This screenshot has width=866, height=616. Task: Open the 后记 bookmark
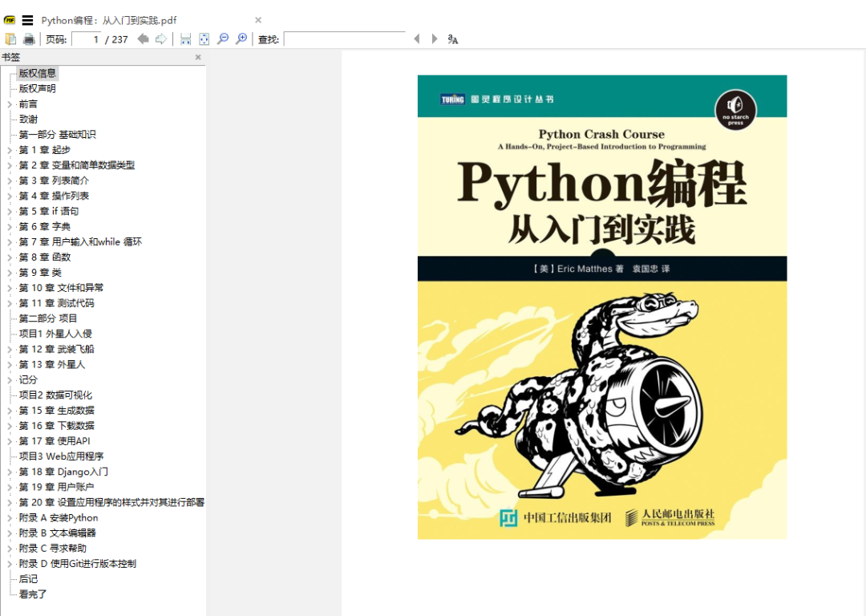click(28, 579)
